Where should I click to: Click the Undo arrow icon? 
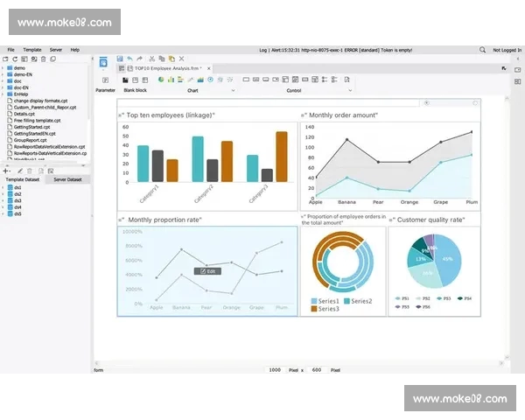click(129, 59)
